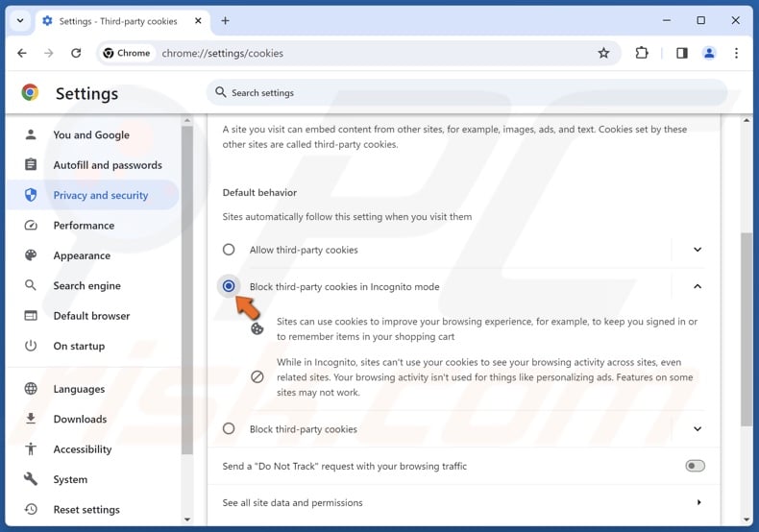This screenshot has width=759, height=532.
Task: Click the Search settings field
Action: (467, 93)
